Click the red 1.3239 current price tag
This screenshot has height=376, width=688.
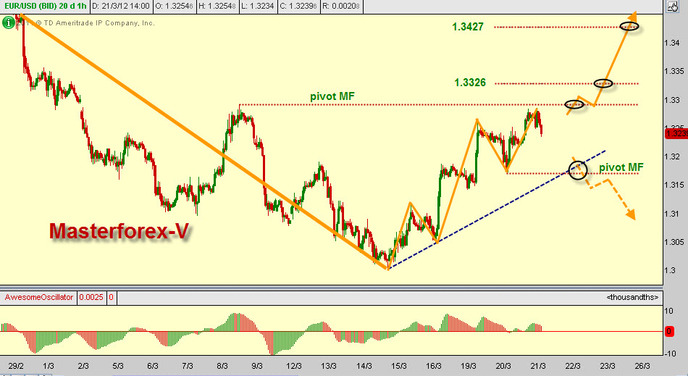676,133
